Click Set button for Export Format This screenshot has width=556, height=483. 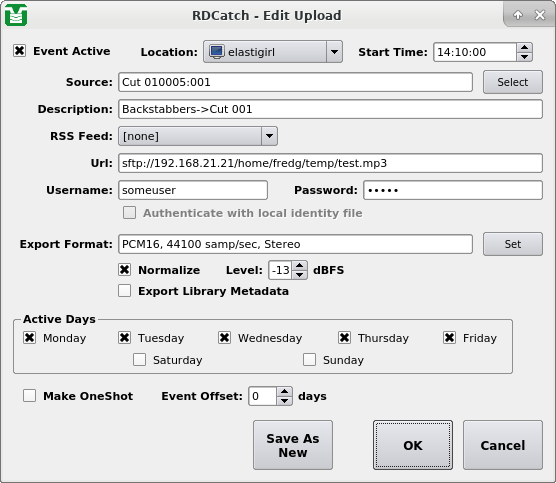[513, 244]
